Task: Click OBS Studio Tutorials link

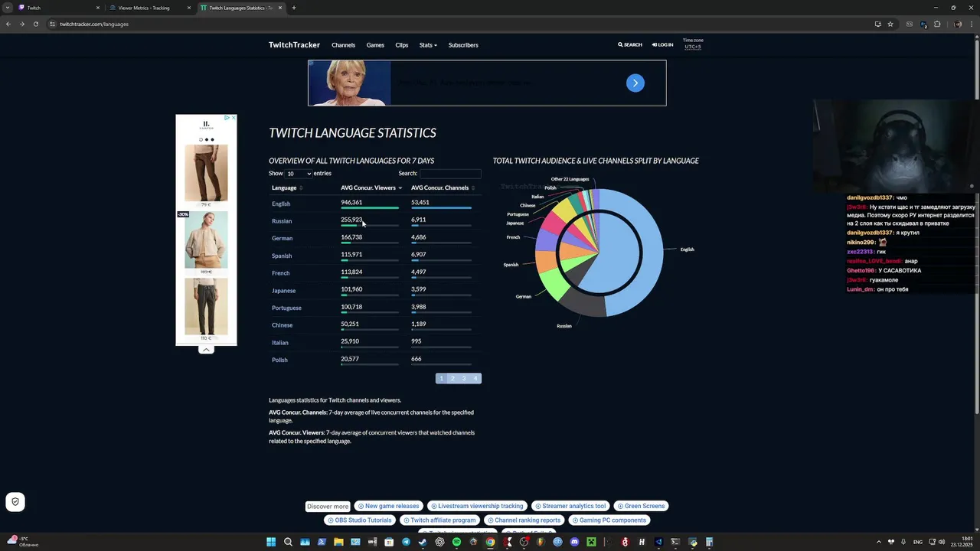Action: [x=360, y=520]
